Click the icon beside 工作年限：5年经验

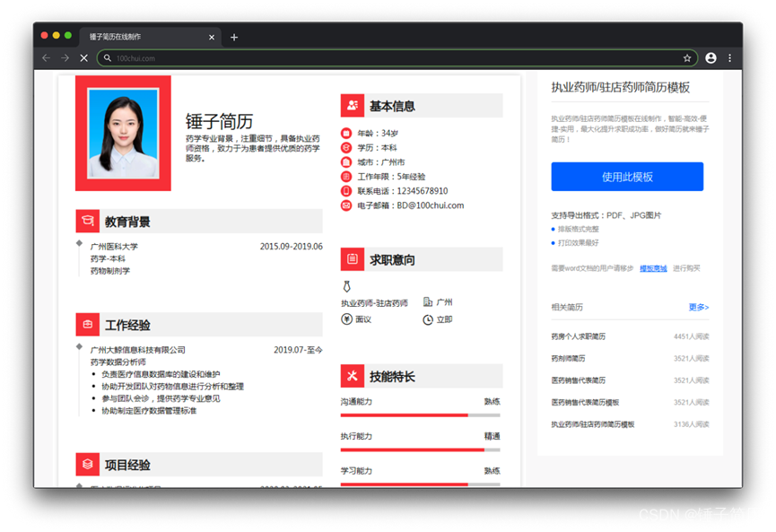click(346, 177)
